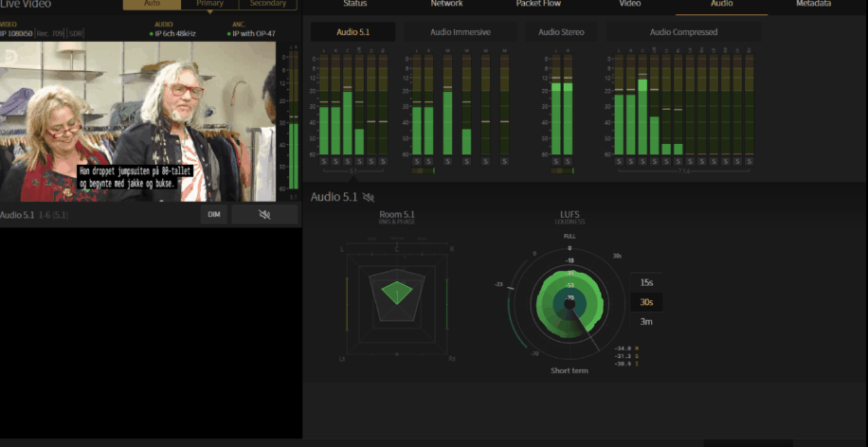Switch to Secondary source

click(x=268, y=4)
